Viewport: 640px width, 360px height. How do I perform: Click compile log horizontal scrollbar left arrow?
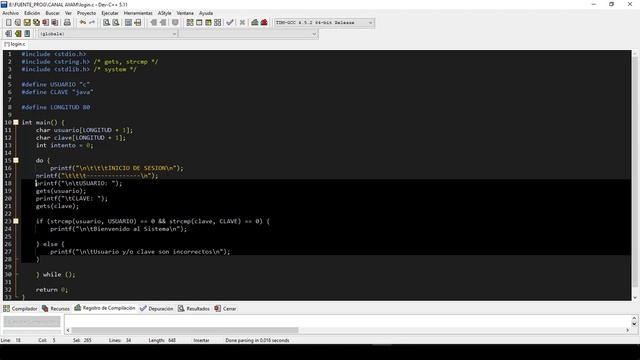tap(68, 330)
